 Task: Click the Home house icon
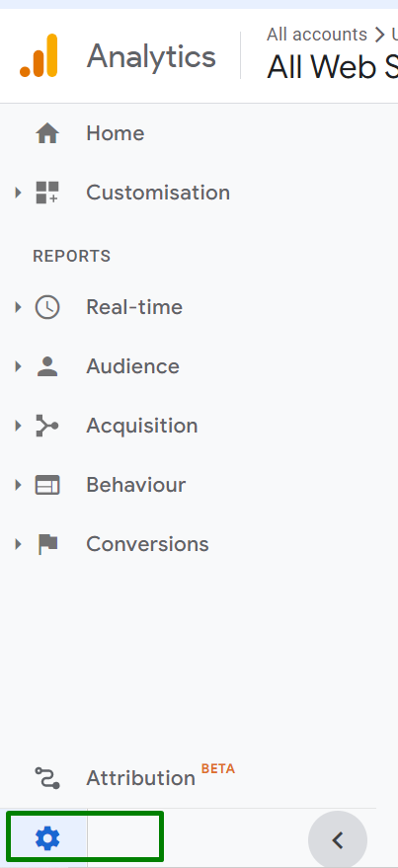coord(47,133)
